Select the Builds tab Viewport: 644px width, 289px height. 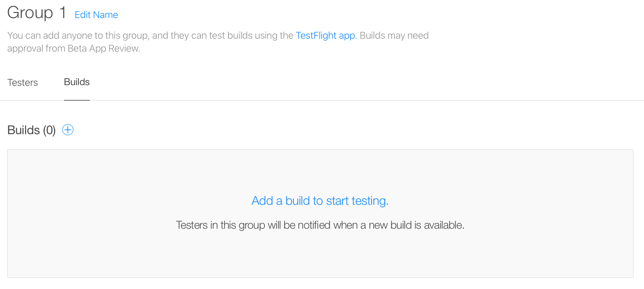[77, 82]
